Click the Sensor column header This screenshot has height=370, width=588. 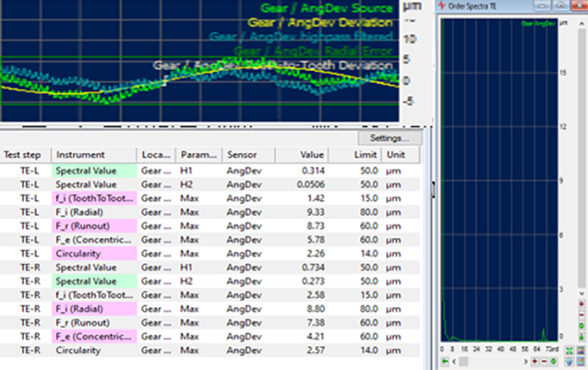click(249, 155)
